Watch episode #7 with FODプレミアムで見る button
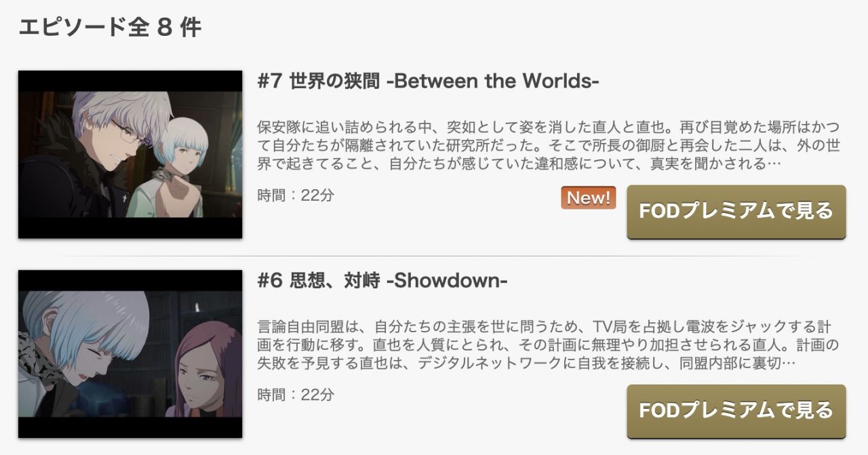Screen dimensions: 868x455 pos(736,212)
